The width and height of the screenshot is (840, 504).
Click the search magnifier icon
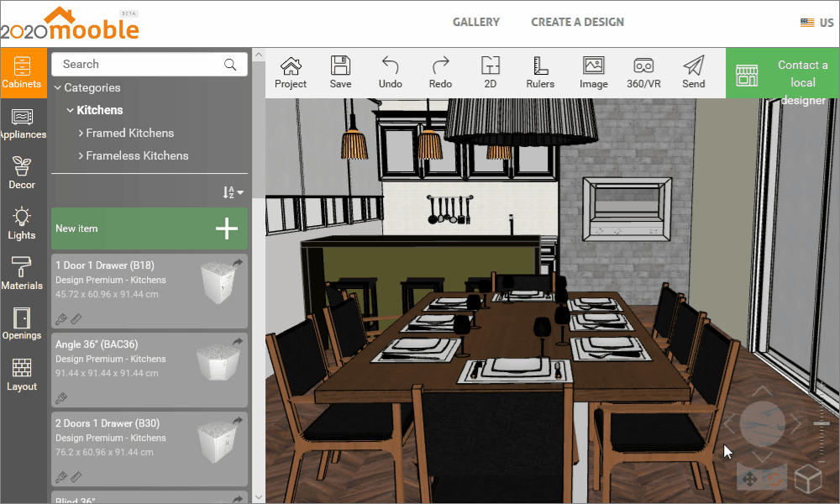pyautogui.click(x=230, y=65)
